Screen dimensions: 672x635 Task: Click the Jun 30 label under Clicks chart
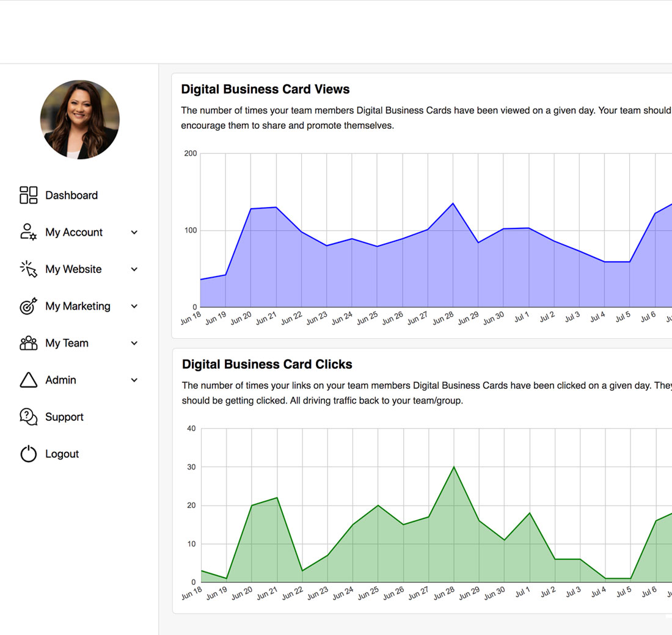click(x=494, y=593)
